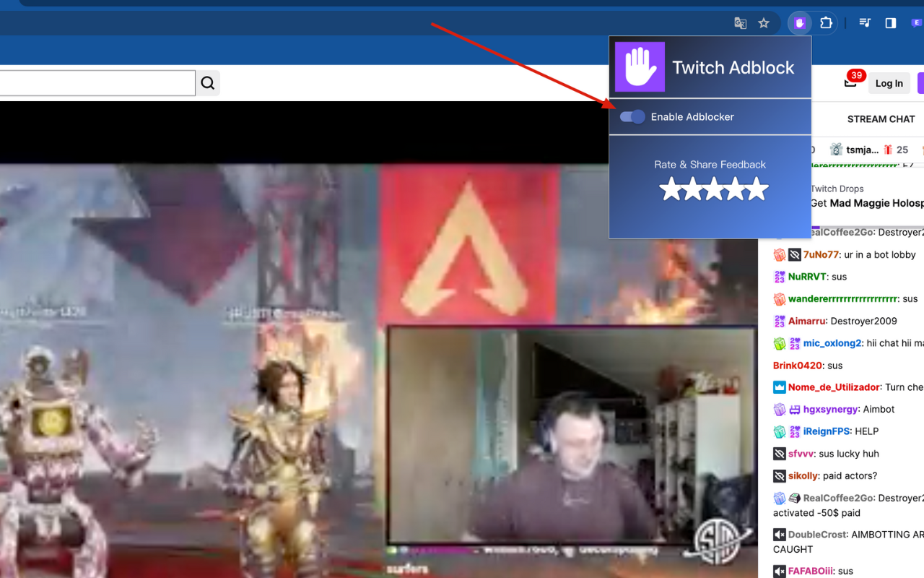Rate with the fifth star in popup

[757, 189]
